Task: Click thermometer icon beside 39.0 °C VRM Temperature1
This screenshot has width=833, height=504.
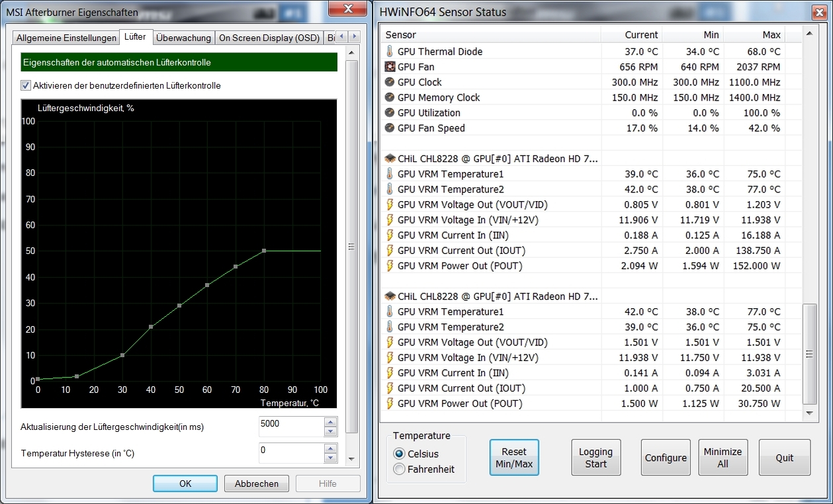Action: pos(390,174)
